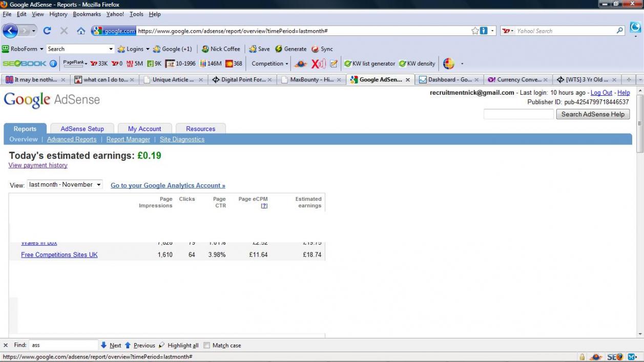Click the Yahoo 33K links indicator

coord(98,64)
